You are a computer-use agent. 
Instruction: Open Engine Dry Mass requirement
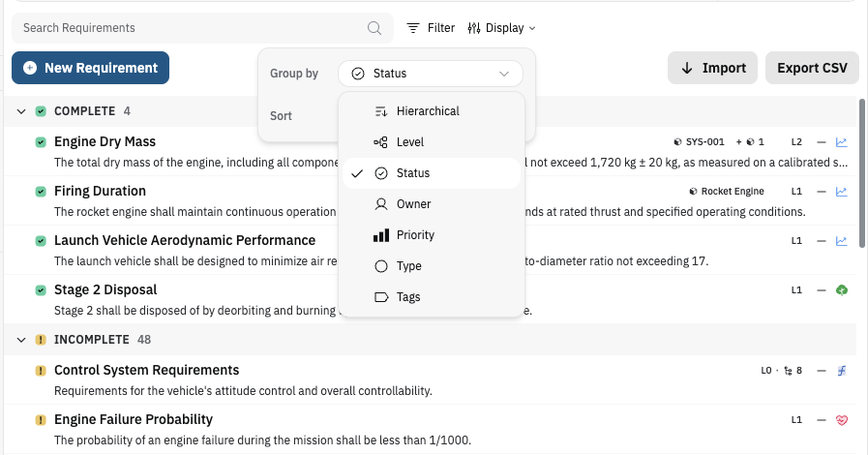(105, 141)
